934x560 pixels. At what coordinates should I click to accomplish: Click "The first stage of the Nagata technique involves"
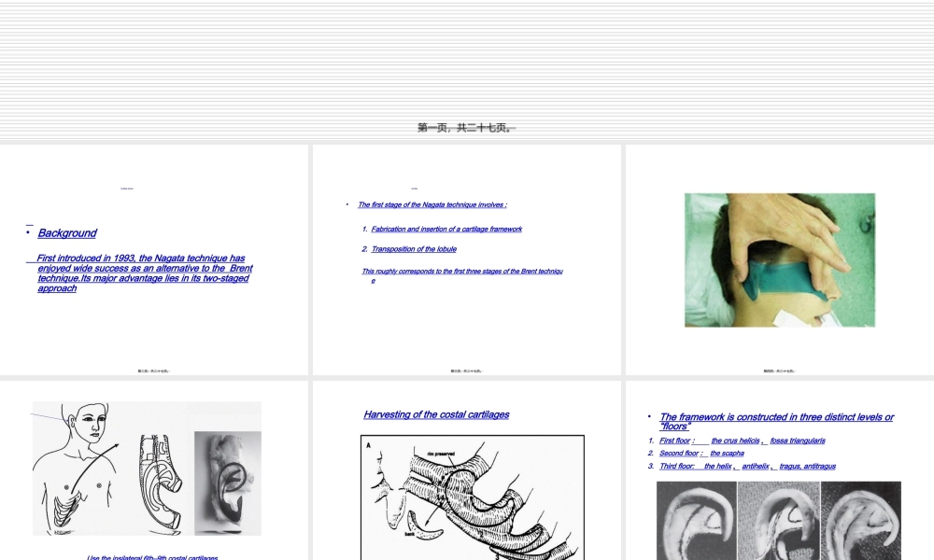[432, 205]
